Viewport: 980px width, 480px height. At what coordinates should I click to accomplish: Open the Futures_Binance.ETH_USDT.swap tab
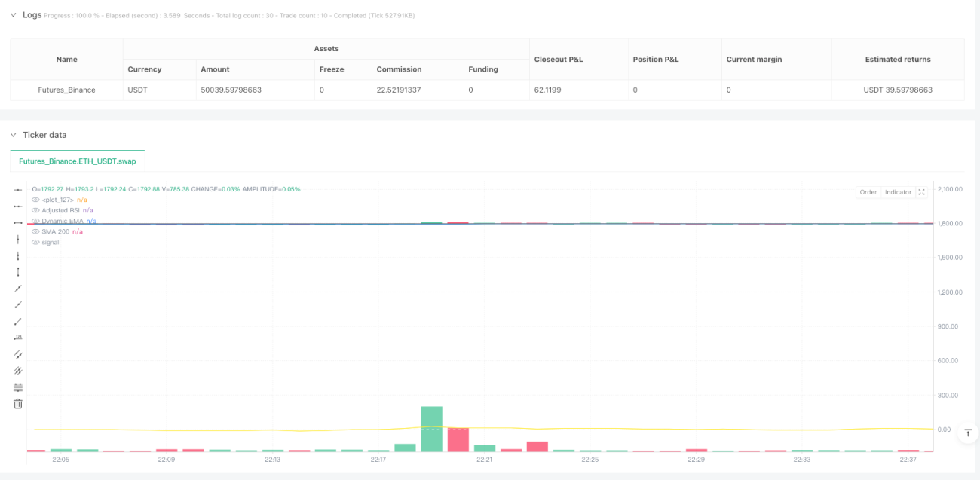pos(78,161)
